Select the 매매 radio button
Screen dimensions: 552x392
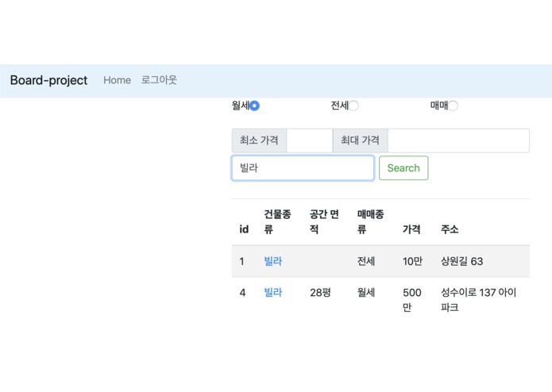(x=453, y=106)
